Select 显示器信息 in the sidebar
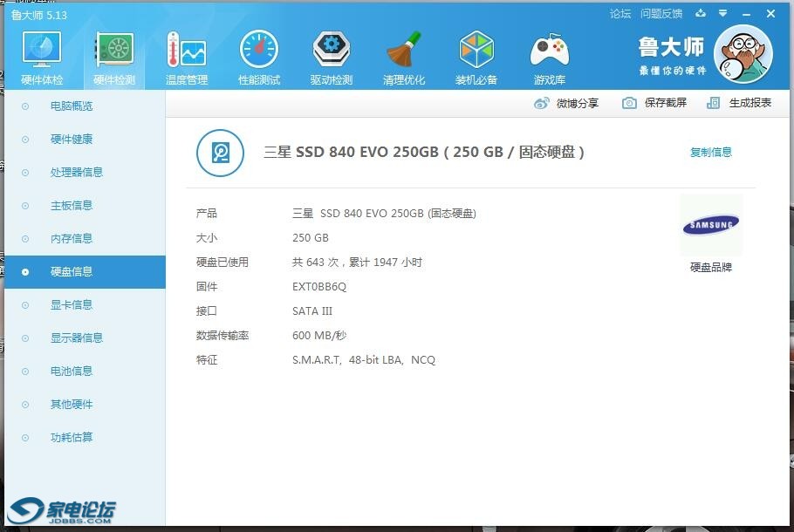 [86, 338]
